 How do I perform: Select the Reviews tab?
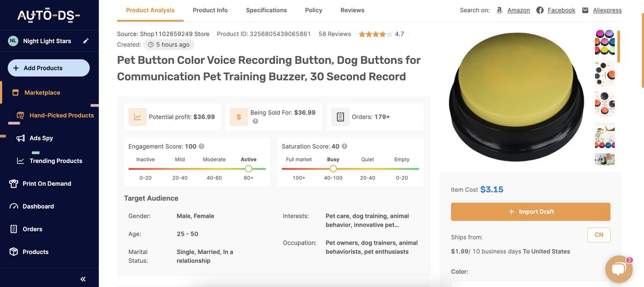click(352, 10)
